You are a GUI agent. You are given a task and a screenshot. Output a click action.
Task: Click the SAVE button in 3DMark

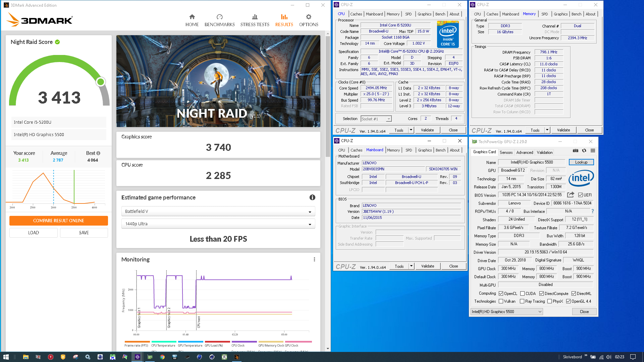pyautogui.click(x=84, y=233)
